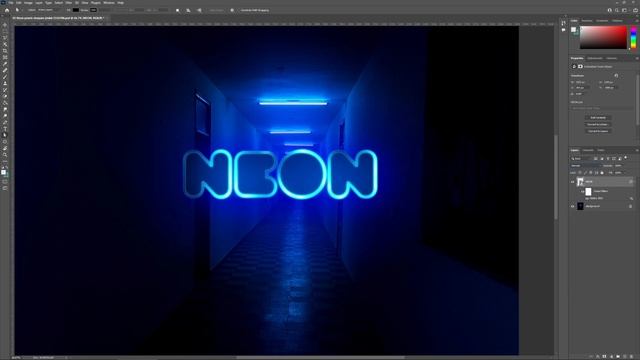Click the delete layer trash icon
The image size is (640, 360).
tap(631, 356)
